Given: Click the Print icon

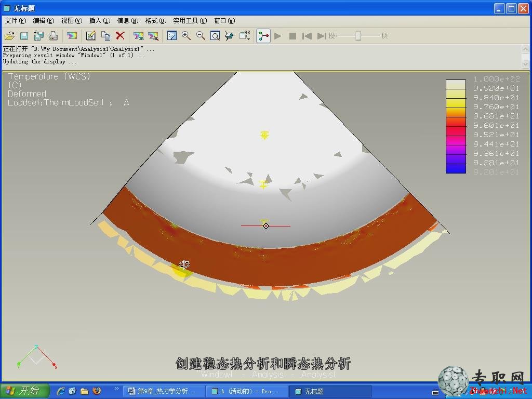Looking at the screenshot, I should [54, 36].
